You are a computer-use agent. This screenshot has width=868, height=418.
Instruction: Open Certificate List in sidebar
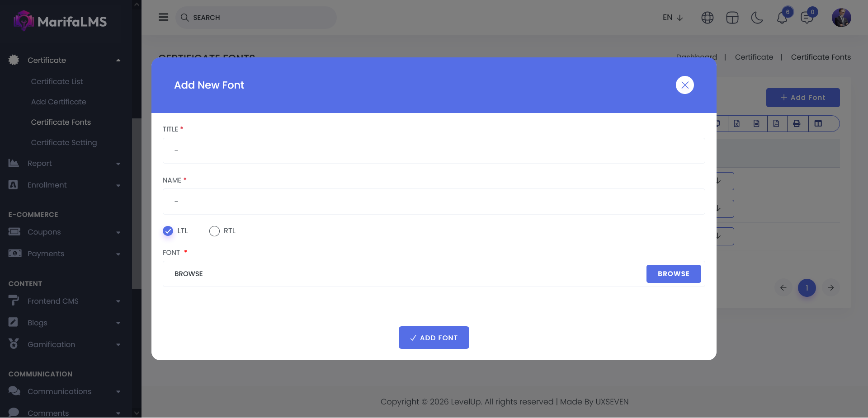tap(57, 81)
